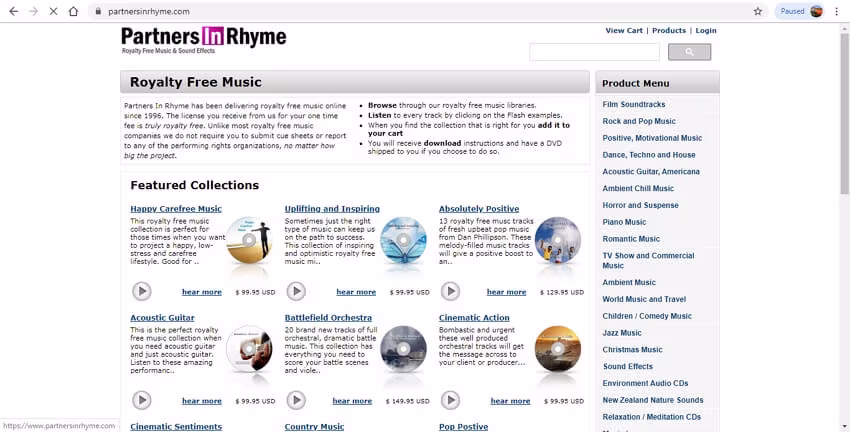Open the Country Music title link
Screen dimensions: 850x432
[x=314, y=427]
